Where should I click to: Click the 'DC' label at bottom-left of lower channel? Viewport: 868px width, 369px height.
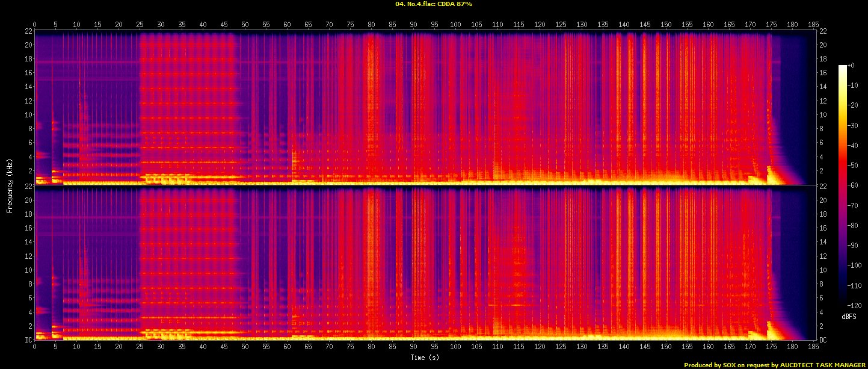tap(28, 340)
